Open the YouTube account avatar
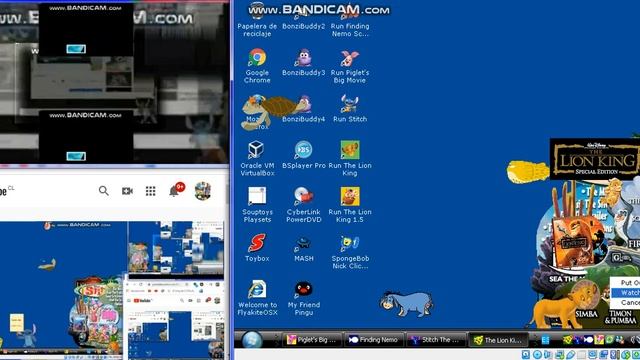The image size is (640, 360). point(202,191)
